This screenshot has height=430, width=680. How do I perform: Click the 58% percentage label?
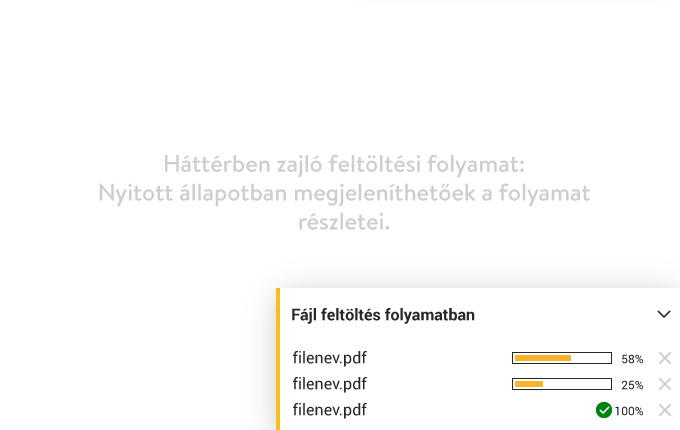click(632, 359)
